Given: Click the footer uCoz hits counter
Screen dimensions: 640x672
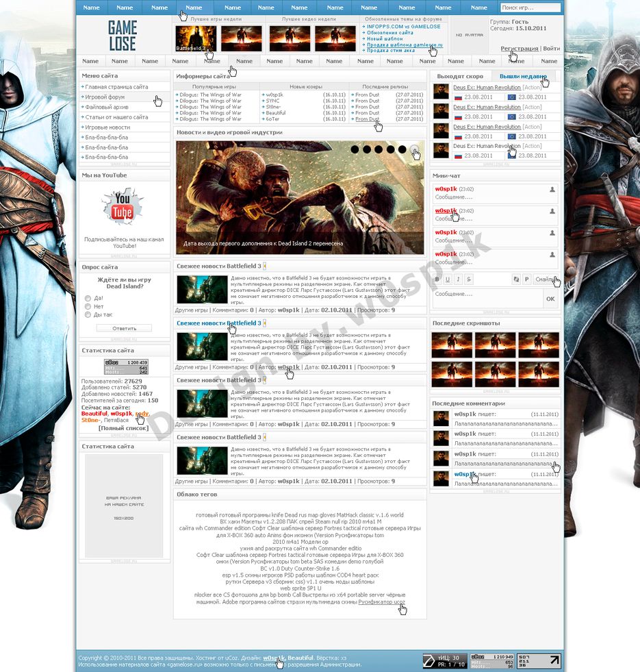Looking at the screenshot, I should [x=491, y=661].
